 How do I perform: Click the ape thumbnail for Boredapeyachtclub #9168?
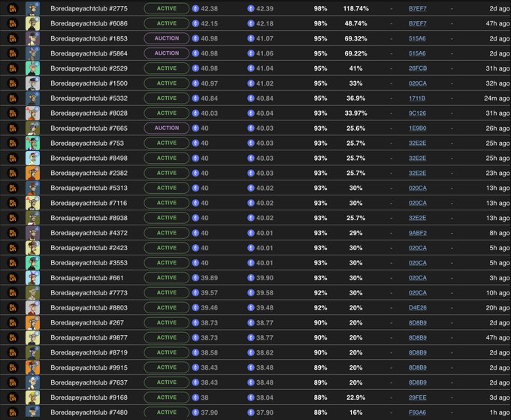point(32,397)
